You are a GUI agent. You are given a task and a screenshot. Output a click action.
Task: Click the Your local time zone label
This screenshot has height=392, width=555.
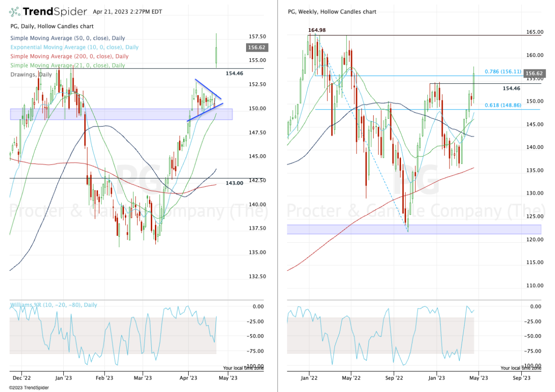243,368
